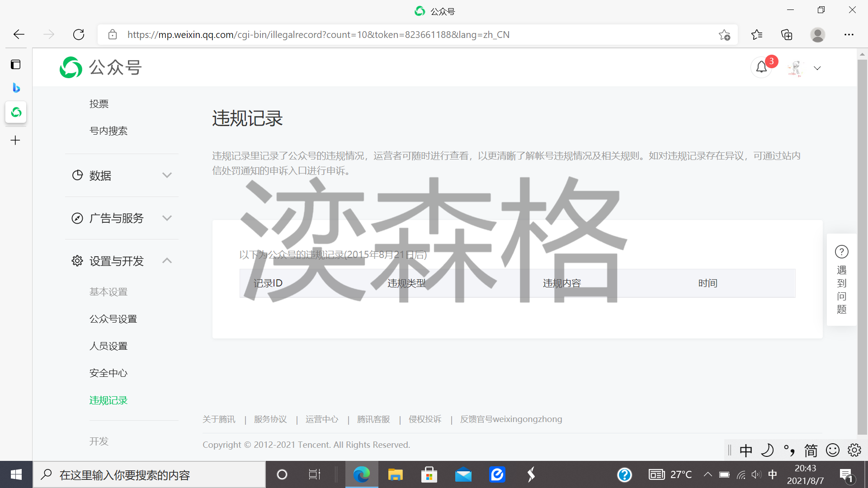The width and height of the screenshot is (868, 488).
Task: Click the 遇到问题 help question icon
Action: pyautogui.click(x=841, y=252)
